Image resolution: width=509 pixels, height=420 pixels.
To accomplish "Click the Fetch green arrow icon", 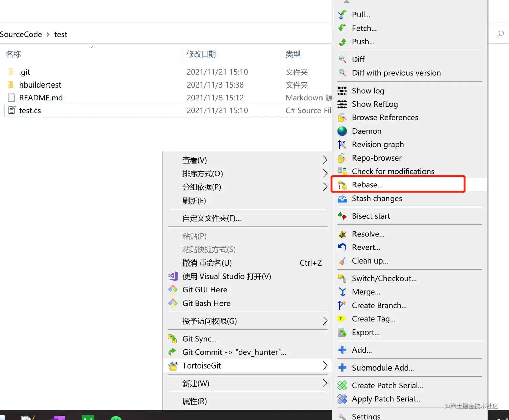I will 342,28.
